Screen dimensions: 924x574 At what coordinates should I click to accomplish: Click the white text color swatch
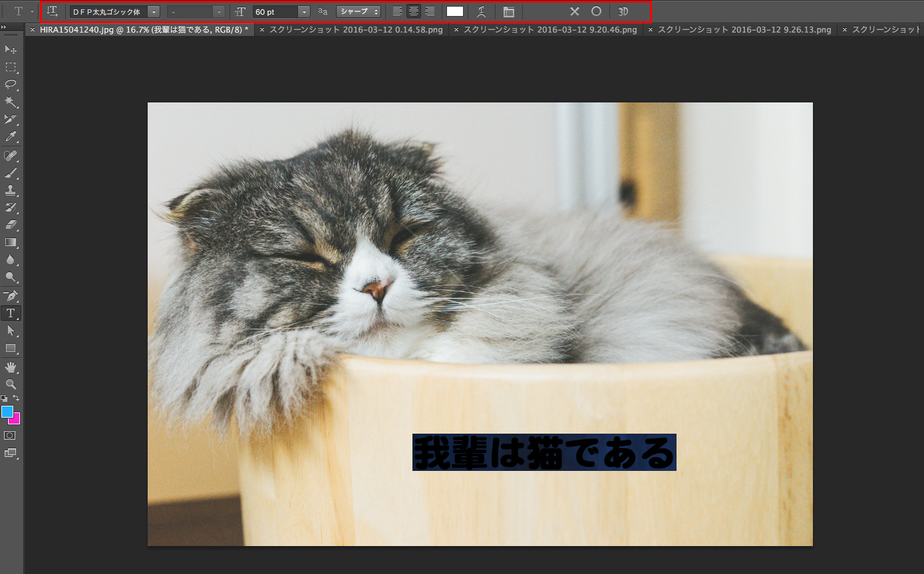point(455,11)
